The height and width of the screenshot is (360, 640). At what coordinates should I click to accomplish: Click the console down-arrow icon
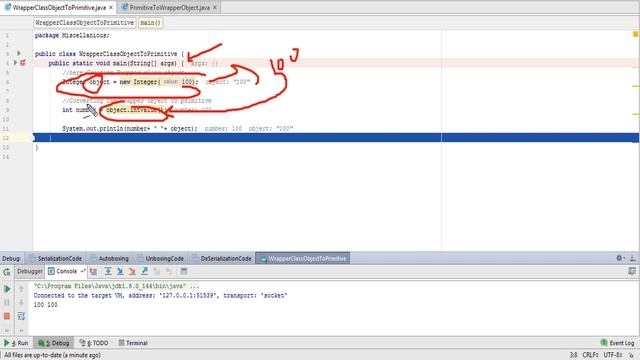(21, 302)
